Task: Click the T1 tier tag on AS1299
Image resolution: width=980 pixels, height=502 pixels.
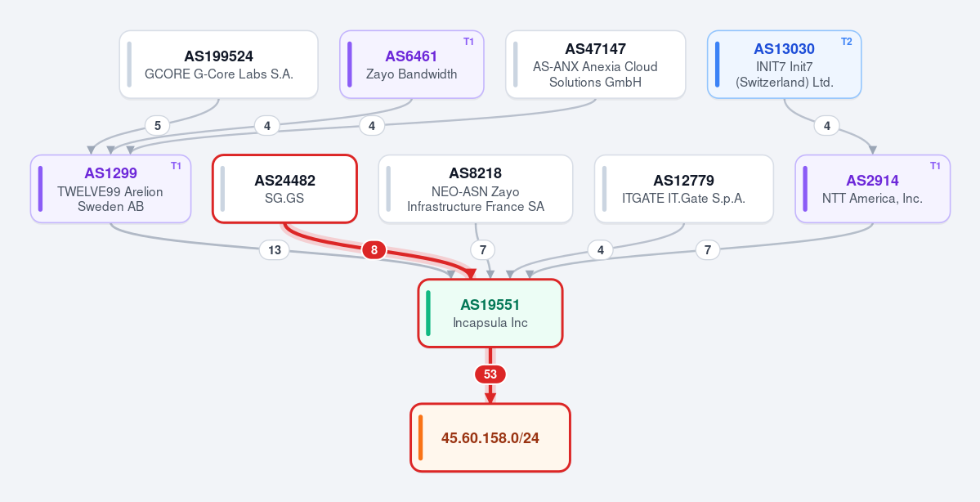Action: coord(176,166)
